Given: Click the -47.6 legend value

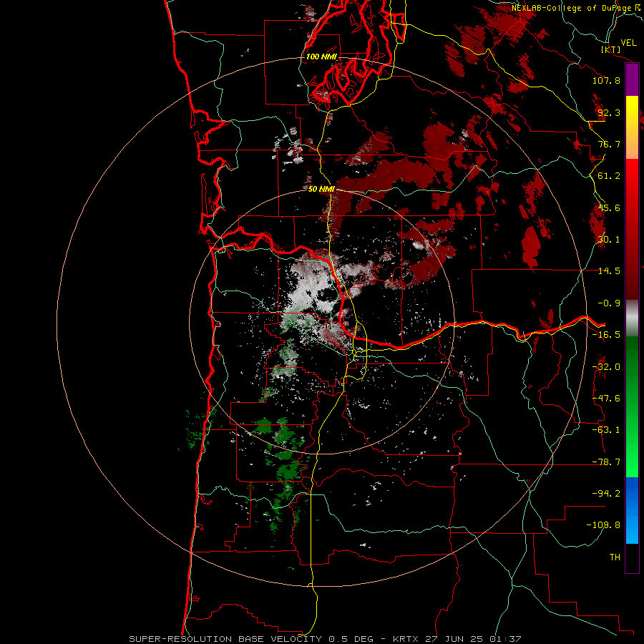Looking at the screenshot, I should pos(606,399).
